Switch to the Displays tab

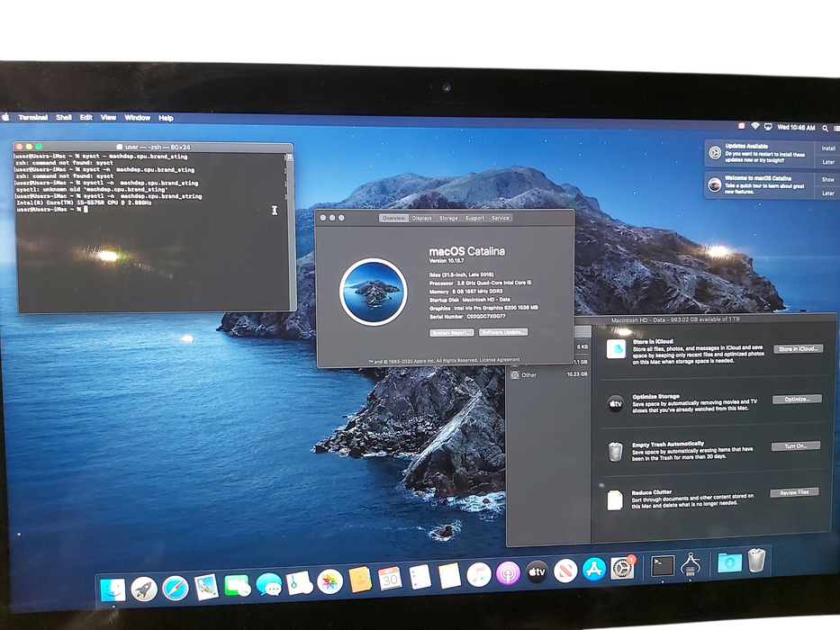(422, 218)
